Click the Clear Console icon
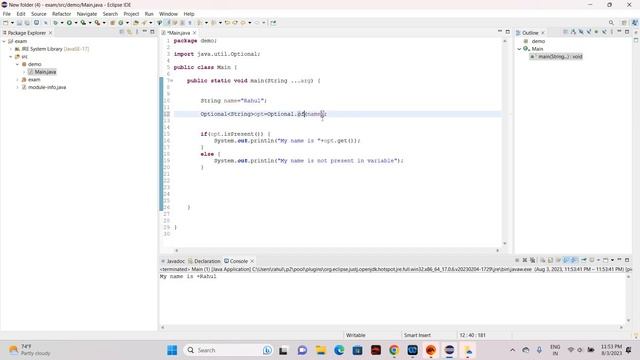Image resolution: width=640 pixels, height=360 pixels. [x=543, y=260]
